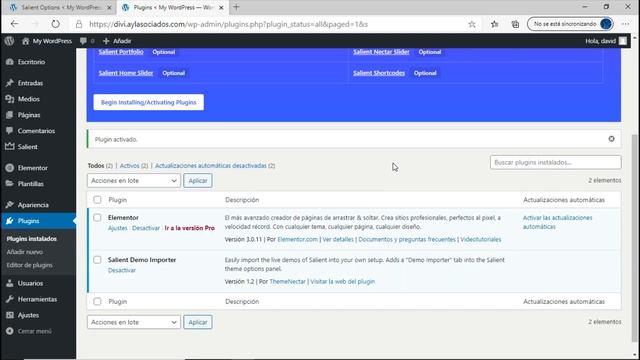Open Salient Shortcodes link
Screen dimensions: 640x360
pos(379,73)
